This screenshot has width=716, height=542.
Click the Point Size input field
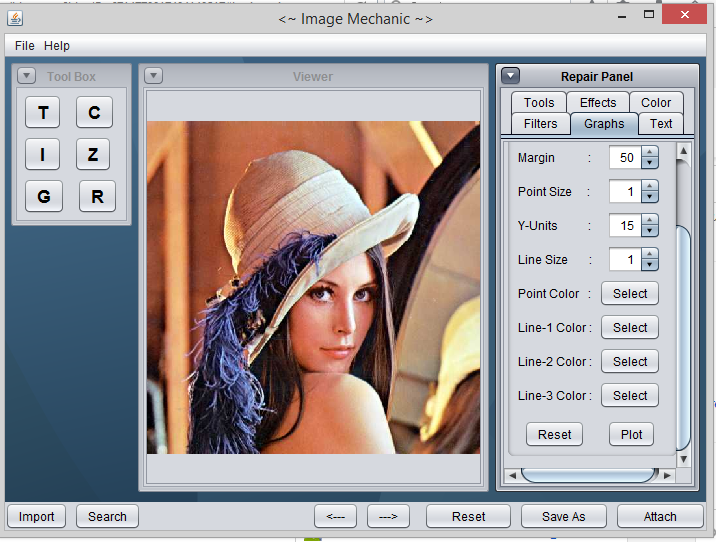626,191
